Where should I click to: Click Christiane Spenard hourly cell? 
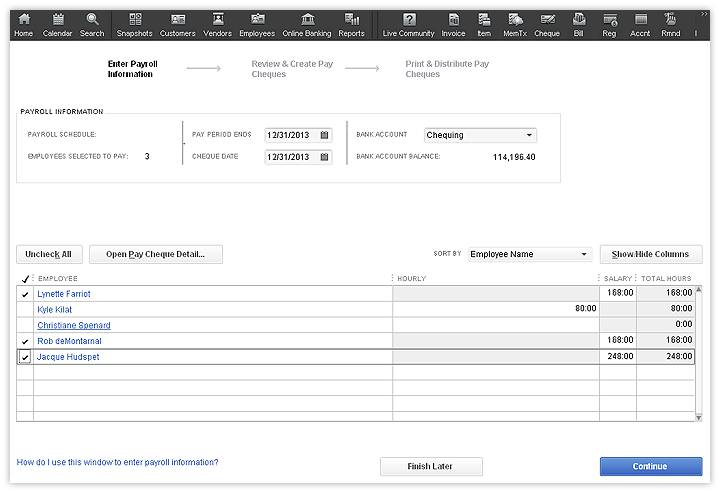[x=496, y=325]
